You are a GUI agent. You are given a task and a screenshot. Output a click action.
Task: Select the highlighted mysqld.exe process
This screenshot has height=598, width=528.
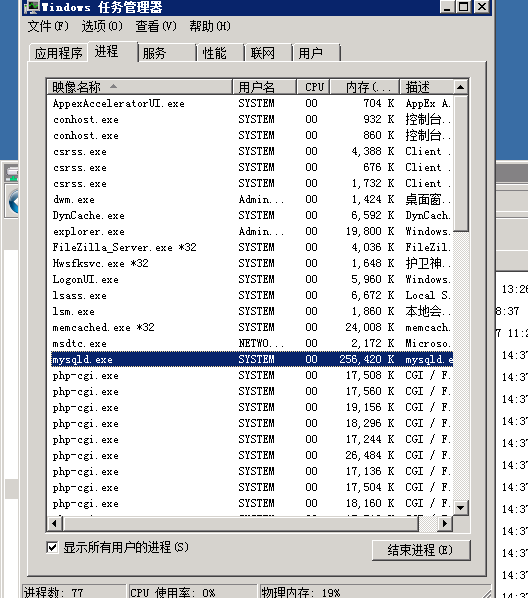tap(252, 360)
